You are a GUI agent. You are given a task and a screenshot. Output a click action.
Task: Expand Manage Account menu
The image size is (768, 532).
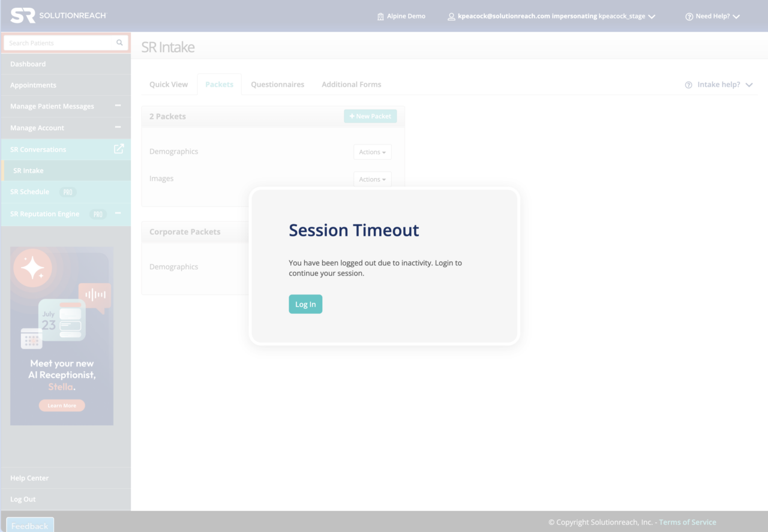click(x=118, y=127)
